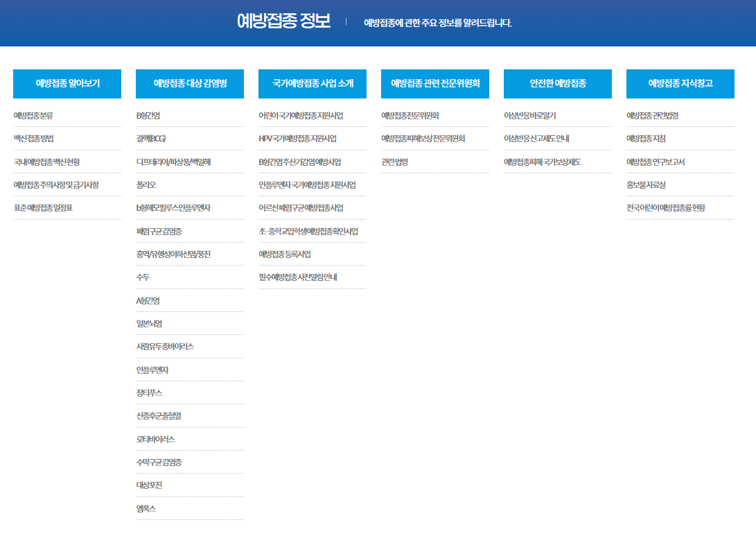Click 예방접종피해보상전문위원회 link
The height and width of the screenshot is (536, 756).
[x=423, y=139]
